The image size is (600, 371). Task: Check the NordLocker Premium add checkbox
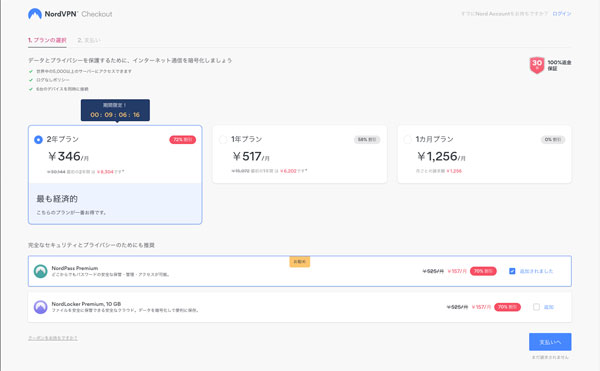pos(536,307)
